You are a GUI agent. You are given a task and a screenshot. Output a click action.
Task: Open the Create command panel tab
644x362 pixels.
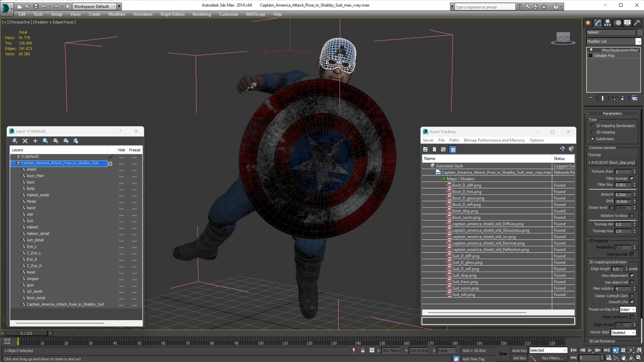pos(588,23)
